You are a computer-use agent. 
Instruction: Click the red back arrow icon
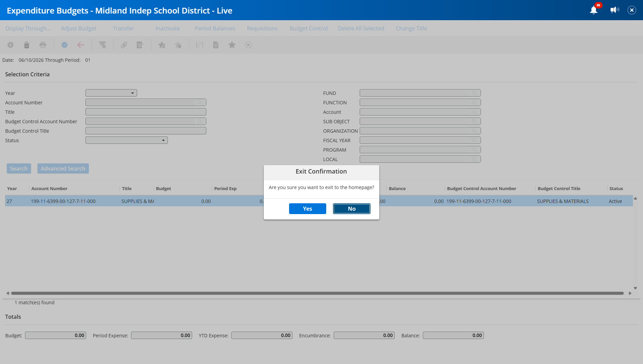(x=81, y=45)
